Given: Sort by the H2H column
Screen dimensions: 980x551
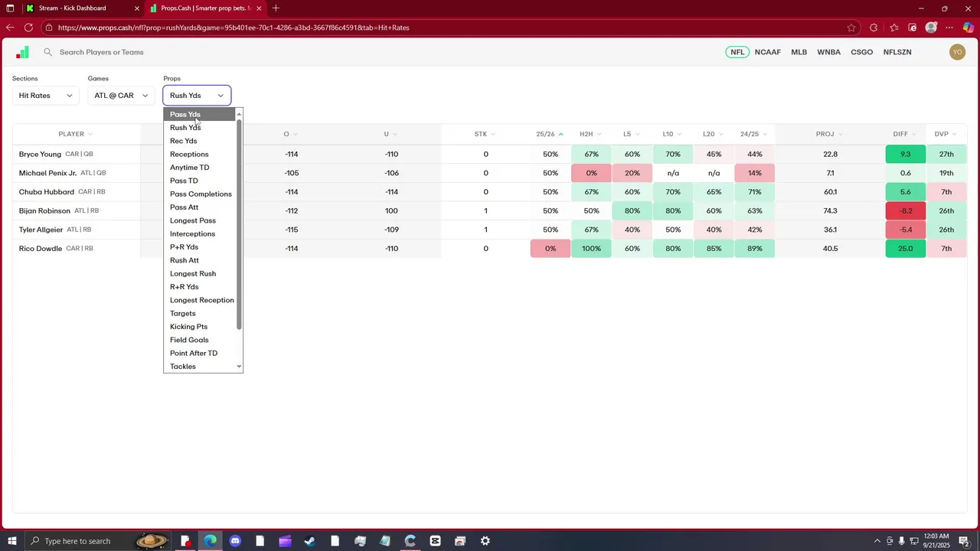Looking at the screenshot, I should [591, 135].
